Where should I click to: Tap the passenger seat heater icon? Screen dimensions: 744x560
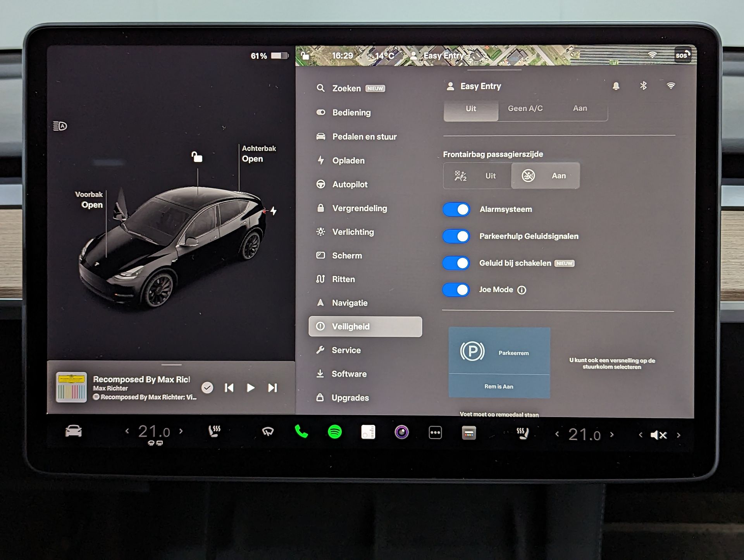click(523, 433)
